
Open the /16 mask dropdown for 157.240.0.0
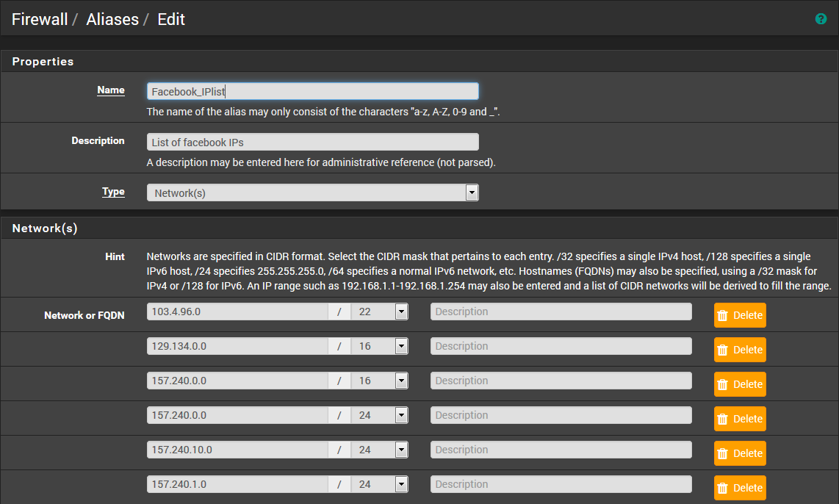[380, 381]
